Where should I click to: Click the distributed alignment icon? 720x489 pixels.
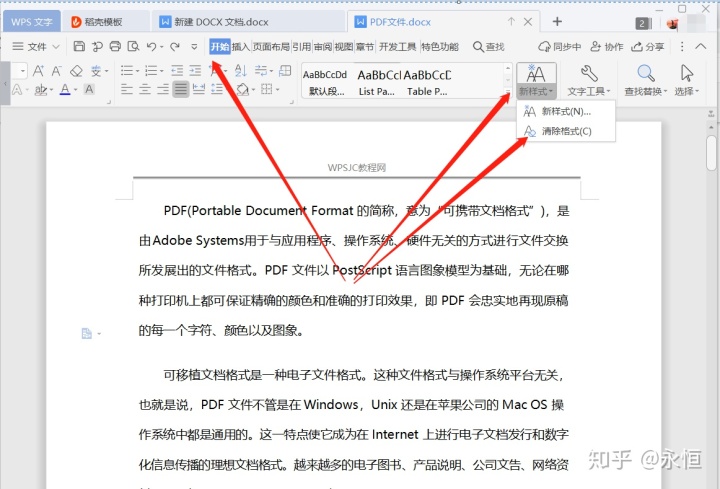(x=199, y=89)
